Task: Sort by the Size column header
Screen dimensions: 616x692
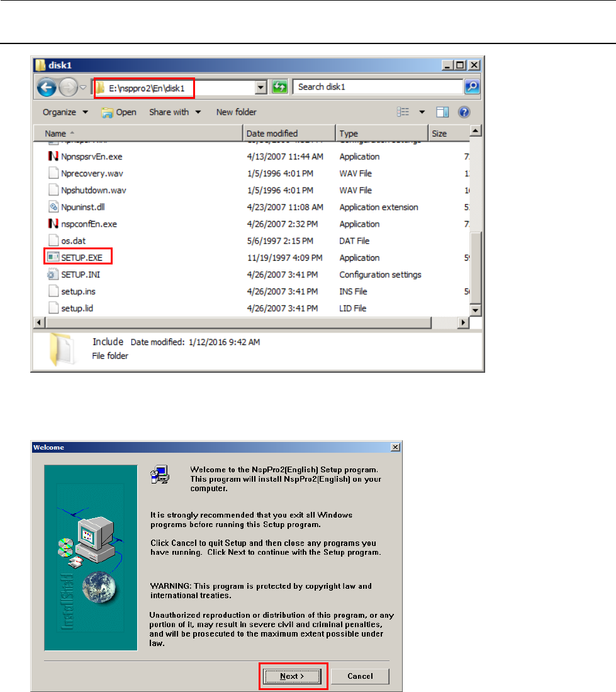Action: pos(449,133)
